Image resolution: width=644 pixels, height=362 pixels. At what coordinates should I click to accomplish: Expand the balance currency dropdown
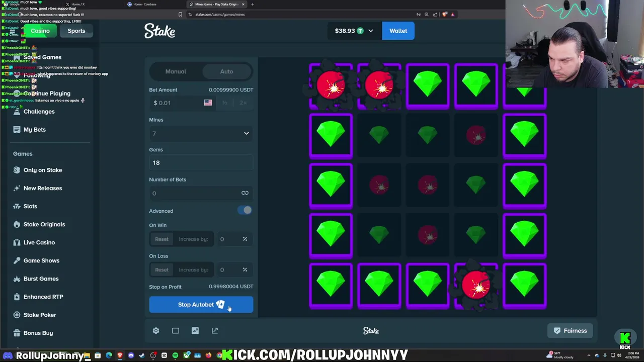(371, 31)
